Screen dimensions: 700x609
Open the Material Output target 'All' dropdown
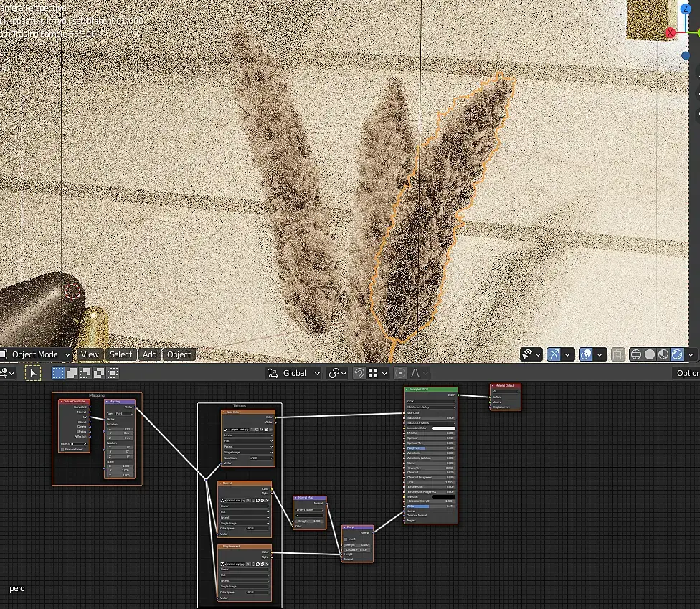[506, 391]
